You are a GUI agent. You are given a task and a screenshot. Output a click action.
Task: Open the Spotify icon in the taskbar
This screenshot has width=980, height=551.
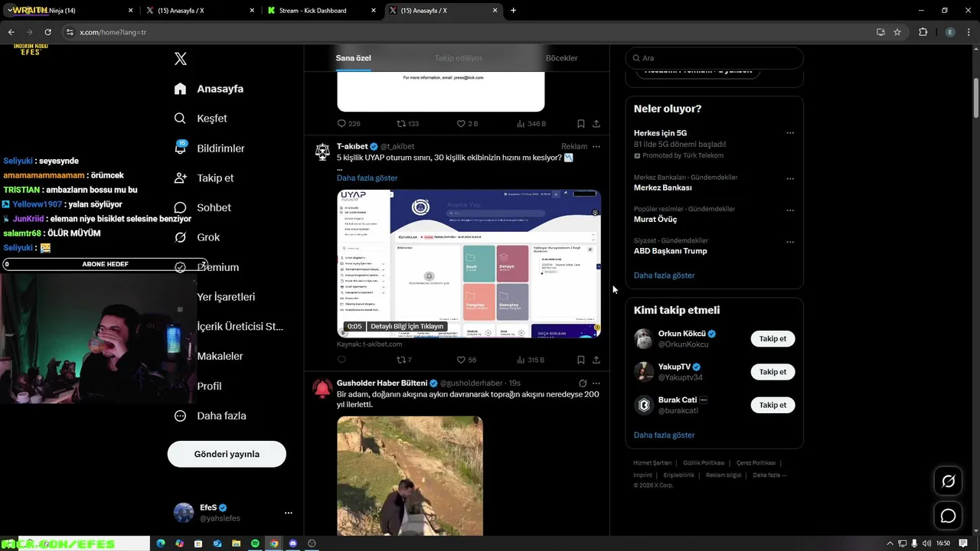click(255, 543)
